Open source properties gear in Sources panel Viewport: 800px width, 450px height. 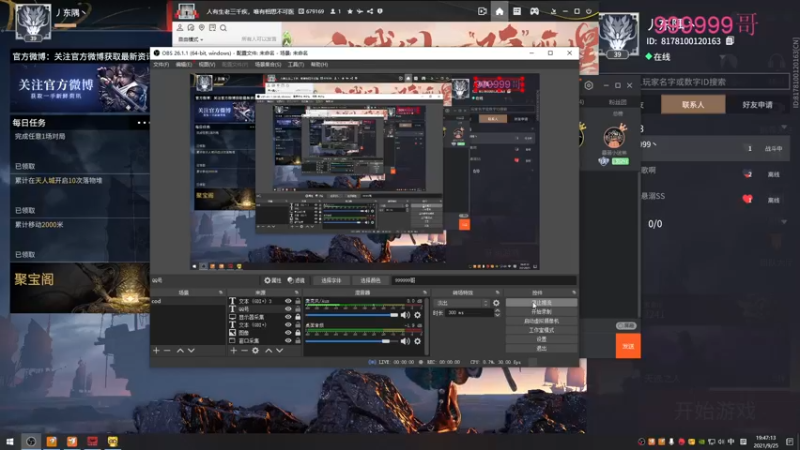(256, 351)
